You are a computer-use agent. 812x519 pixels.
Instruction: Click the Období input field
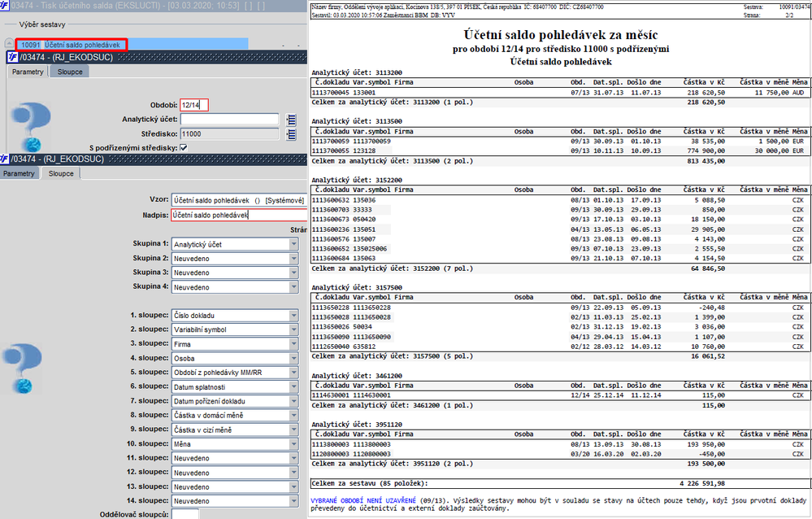pos(194,105)
